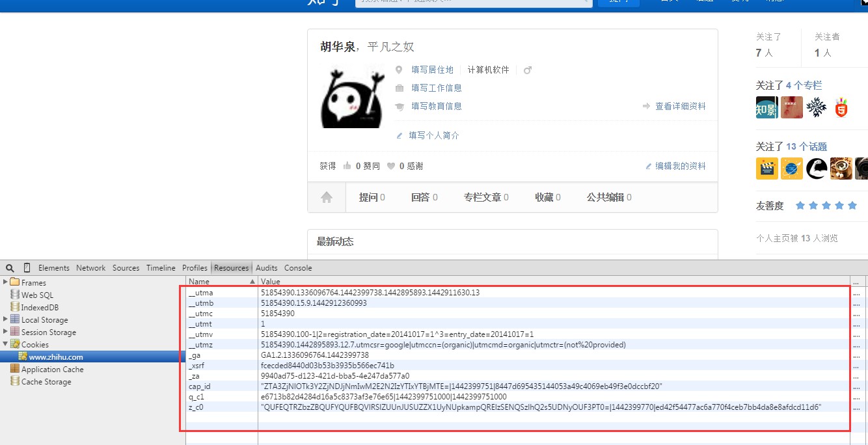Select Application Cache storage
This screenshot has height=445, width=868.
51,369
